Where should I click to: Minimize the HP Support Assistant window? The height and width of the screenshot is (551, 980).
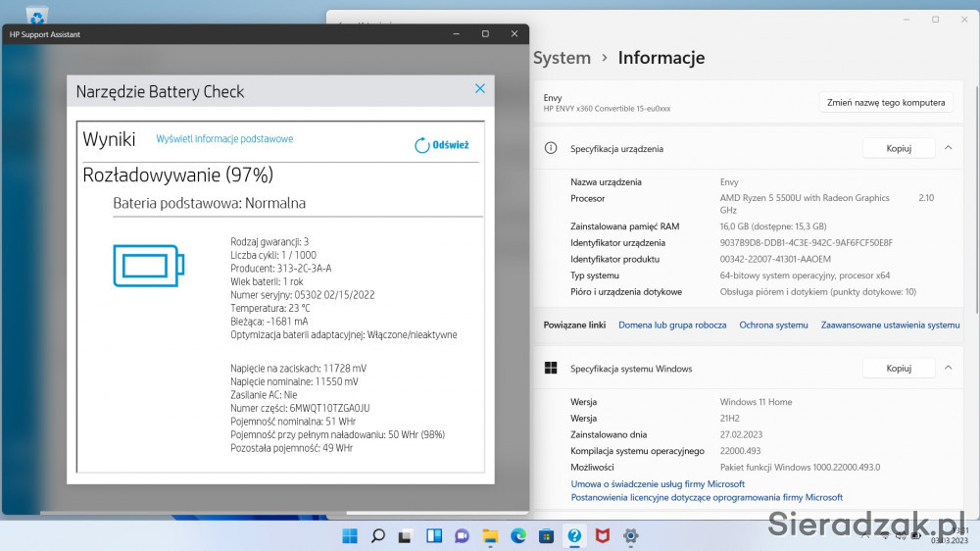pyautogui.click(x=457, y=33)
